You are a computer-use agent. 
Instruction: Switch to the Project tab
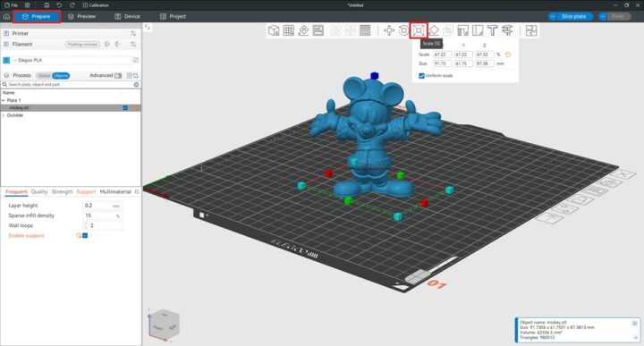[x=173, y=16]
